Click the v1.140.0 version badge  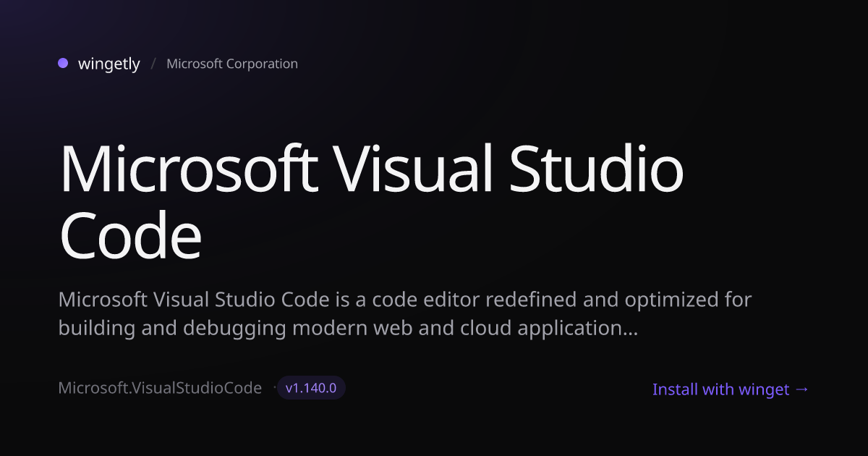point(311,388)
